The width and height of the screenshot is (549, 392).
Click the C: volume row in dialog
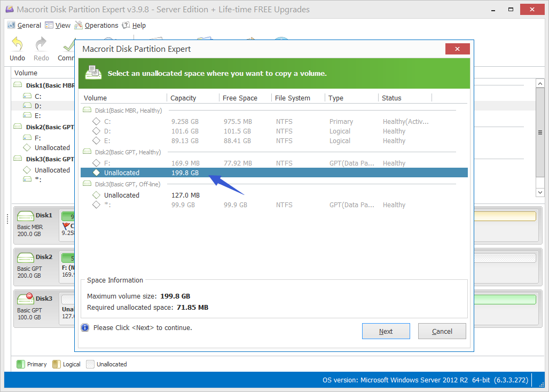point(274,121)
